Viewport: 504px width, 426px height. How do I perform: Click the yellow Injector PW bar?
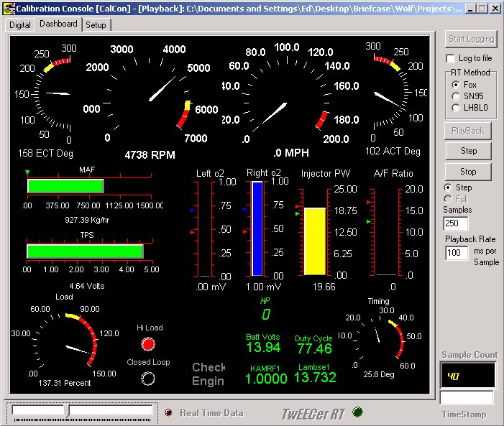click(315, 241)
